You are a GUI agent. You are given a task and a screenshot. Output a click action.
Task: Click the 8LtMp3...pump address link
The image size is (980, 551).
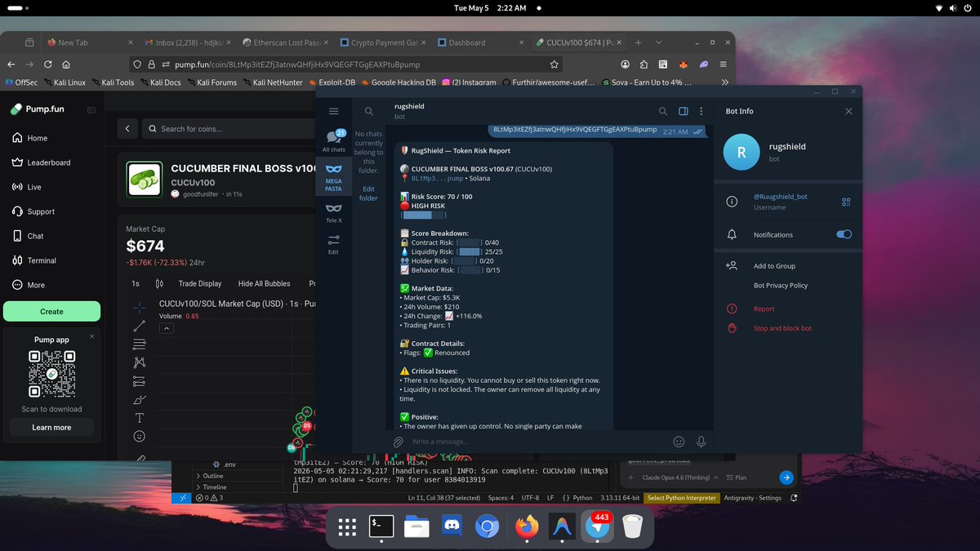[437, 178]
